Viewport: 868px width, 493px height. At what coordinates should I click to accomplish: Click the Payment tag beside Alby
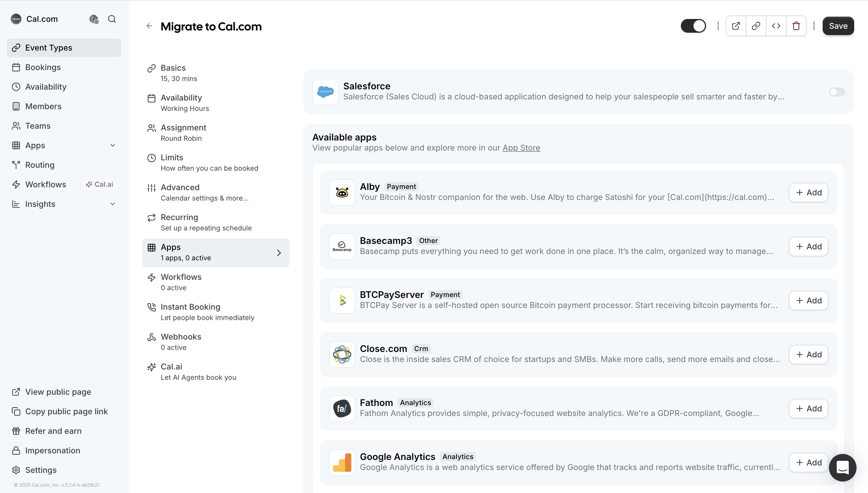401,186
